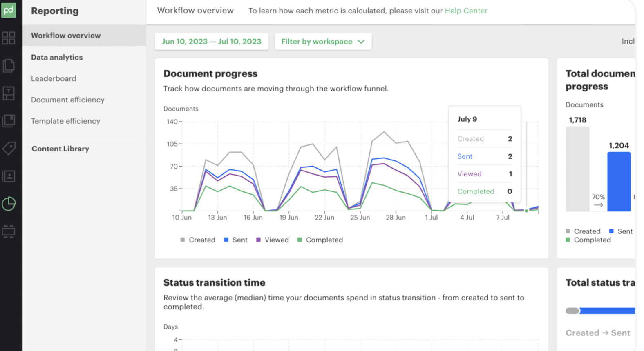The width and height of the screenshot is (644, 351).
Task: Go to Document efficiency report
Action: click(x=68, y=100)
